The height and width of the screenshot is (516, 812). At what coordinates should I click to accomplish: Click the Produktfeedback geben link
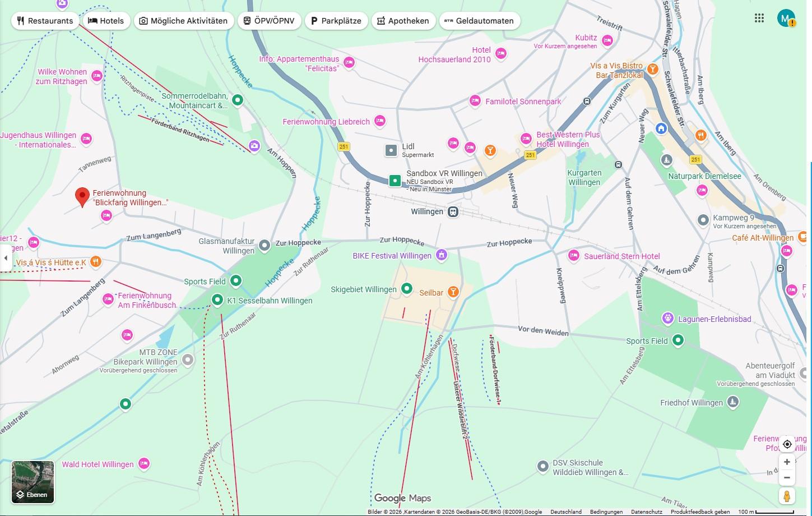coord(700,512)
